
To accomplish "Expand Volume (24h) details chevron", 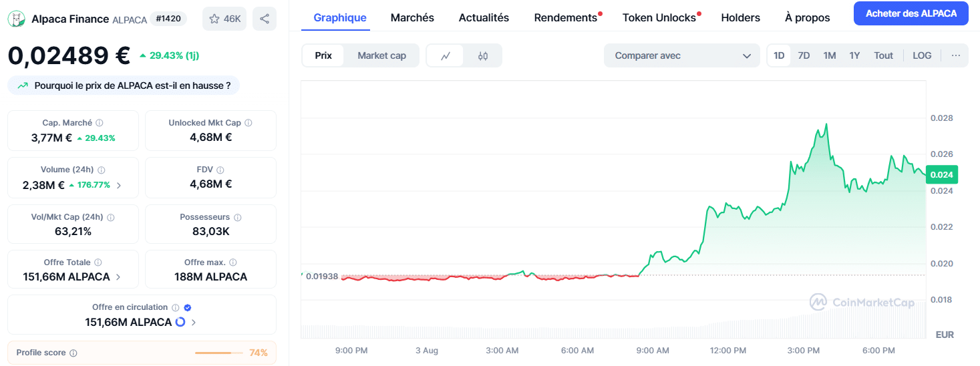I will [x=119, y=185].
